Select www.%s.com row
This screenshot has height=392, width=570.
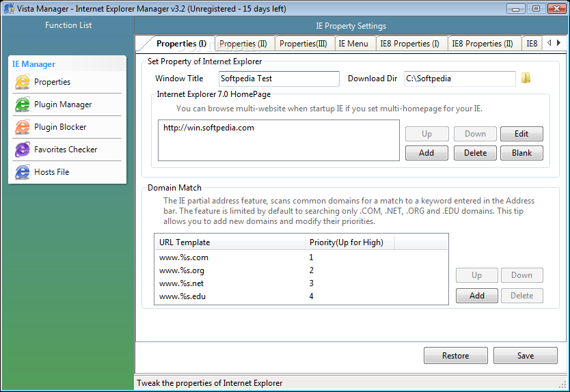tap(301, 257)
